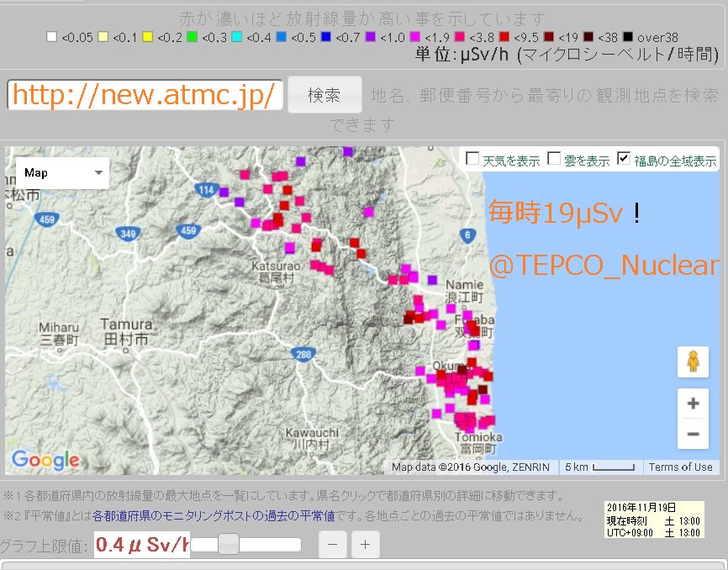Click the 2016年11月19日 date text
728x570 pixels.
coord(641,507)
